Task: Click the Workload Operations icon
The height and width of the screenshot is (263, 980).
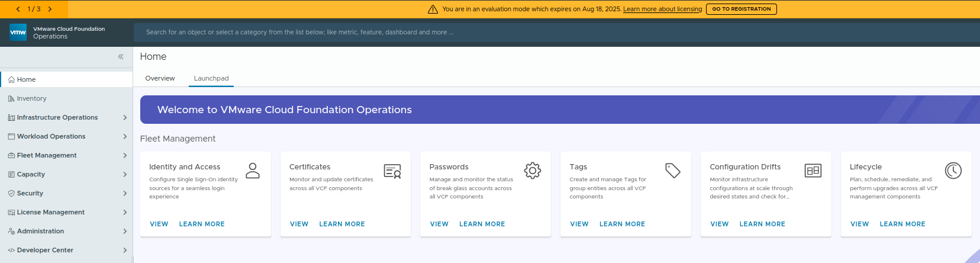Action: [x=11, y=136]
